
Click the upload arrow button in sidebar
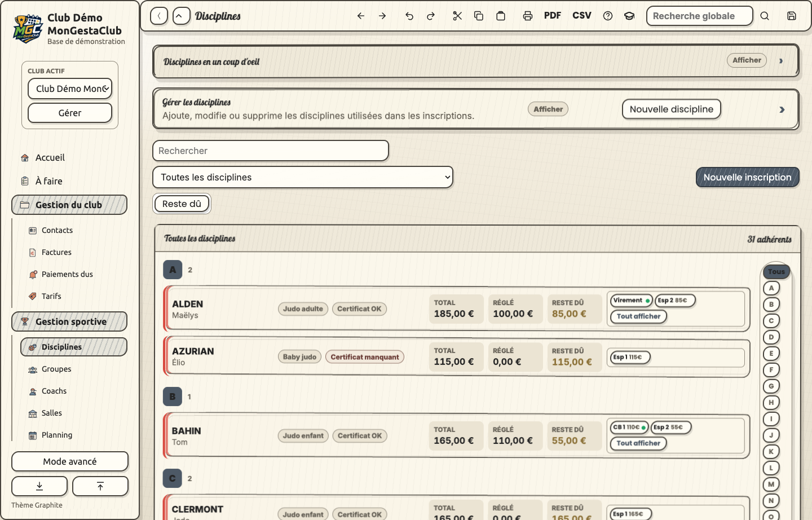click(x=100, y=486)
